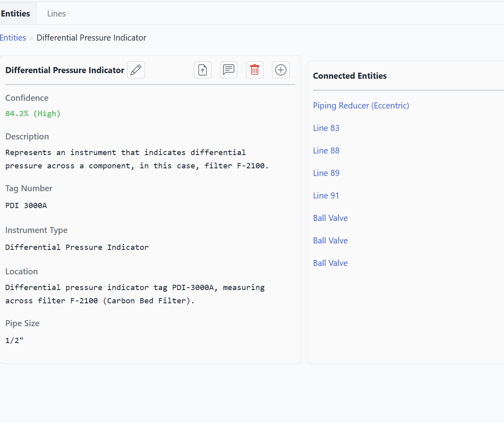Switch to the Lines tab
This screenshot has height=423, width=504.
pyautogui.click(x=56, y=14)
